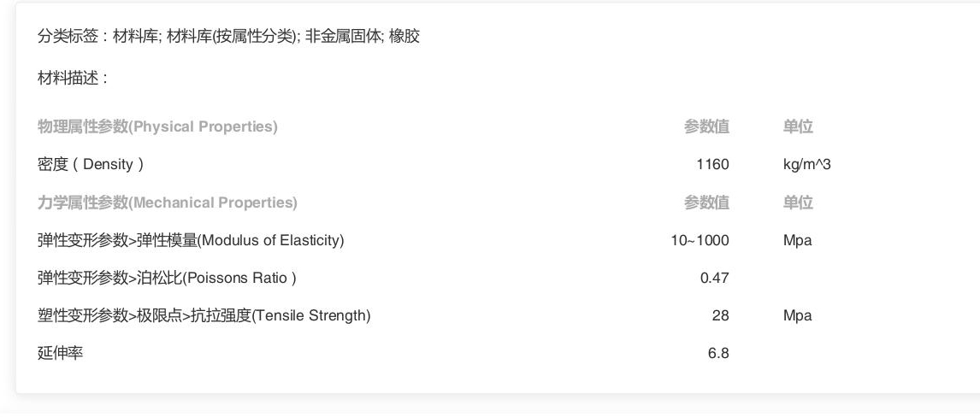This screenshot has width=980, height=417.
Task: Click the elongation value 6.8
Action: pyautogui.click(x=718, y=353)
